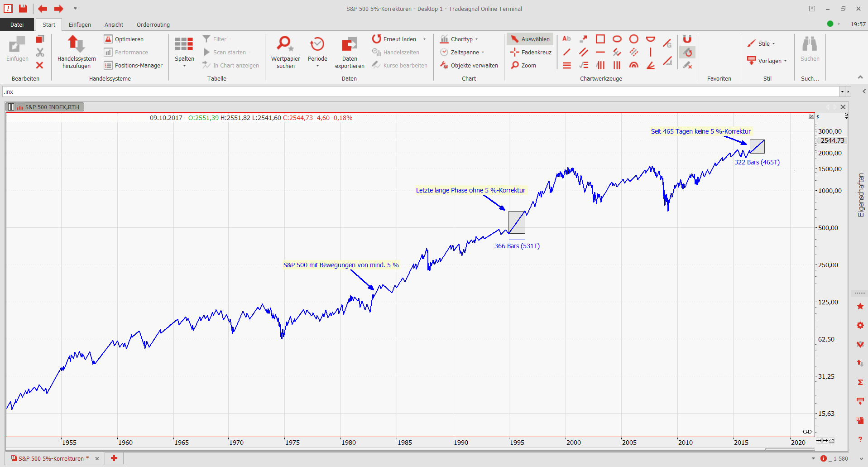Toggle the magnet snap mode
The height and width of the screenshot is (467, 868).
click(x=687, y=39)
